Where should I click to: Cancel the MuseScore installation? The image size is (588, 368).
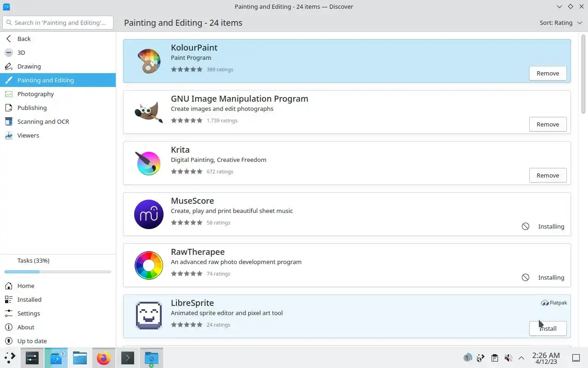pos(526,226)
